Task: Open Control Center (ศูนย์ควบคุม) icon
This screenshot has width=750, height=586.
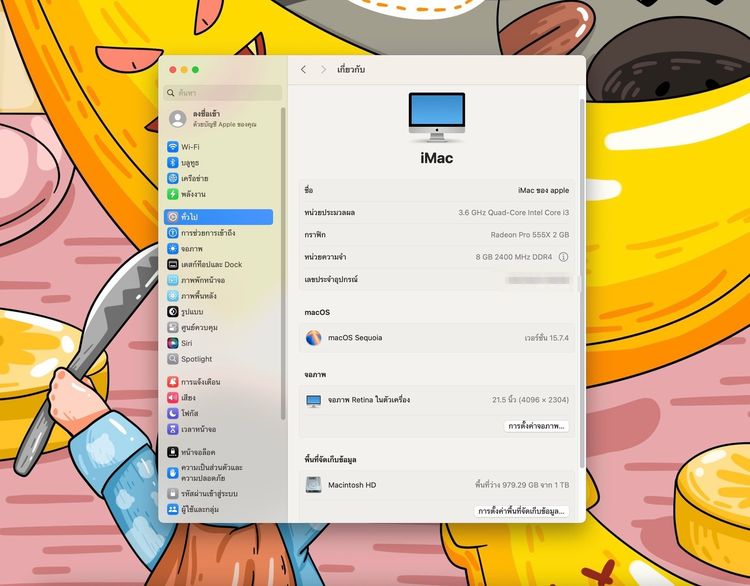Action: click(x=173, y=328)
